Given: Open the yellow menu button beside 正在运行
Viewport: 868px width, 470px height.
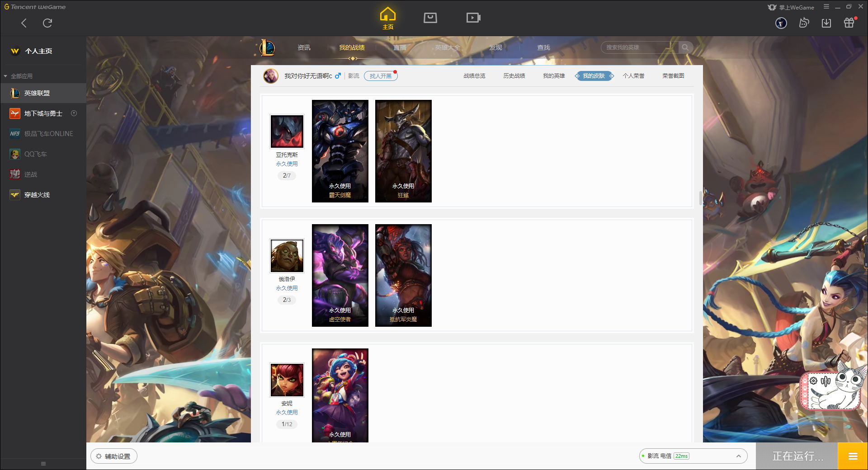Looking at the screenshot, I should point(853,456).
